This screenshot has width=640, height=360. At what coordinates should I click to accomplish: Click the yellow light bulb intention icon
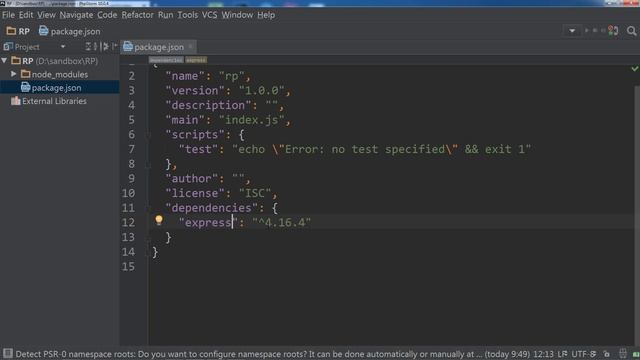tap(159, 220)
